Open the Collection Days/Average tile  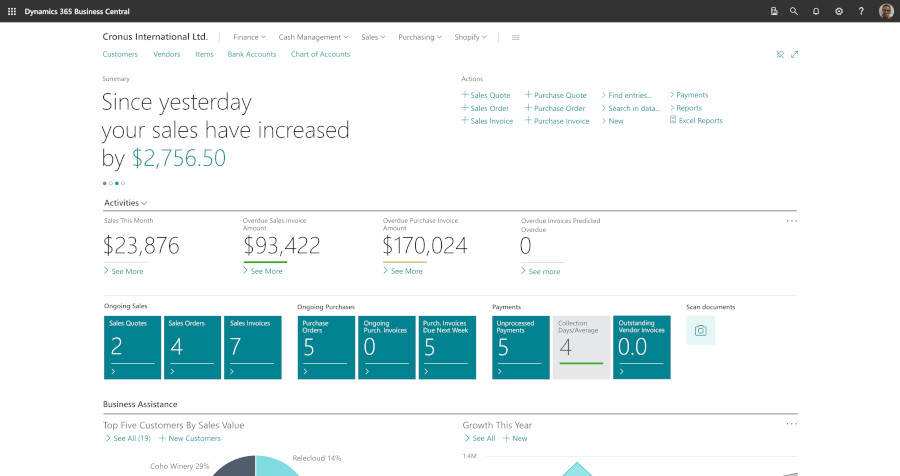(581, 347)
